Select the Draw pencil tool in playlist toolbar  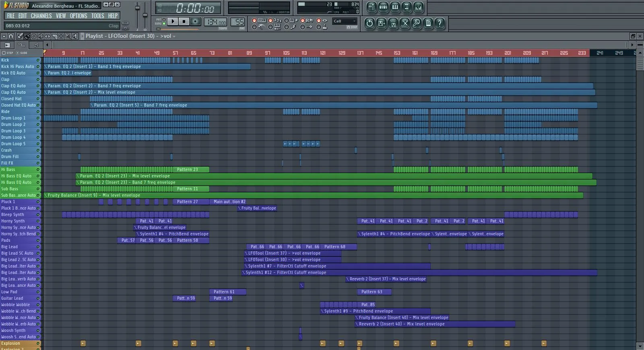pos(20,36)
